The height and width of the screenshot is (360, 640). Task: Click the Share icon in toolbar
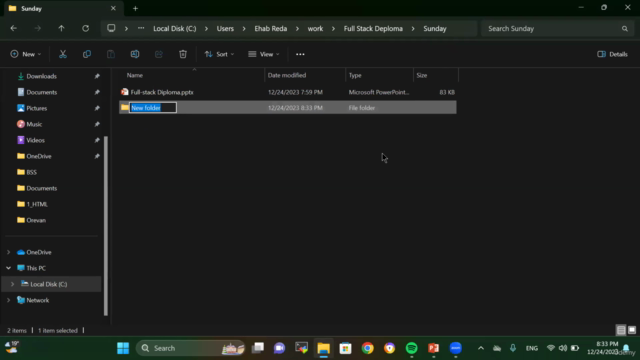coord(159,54)
